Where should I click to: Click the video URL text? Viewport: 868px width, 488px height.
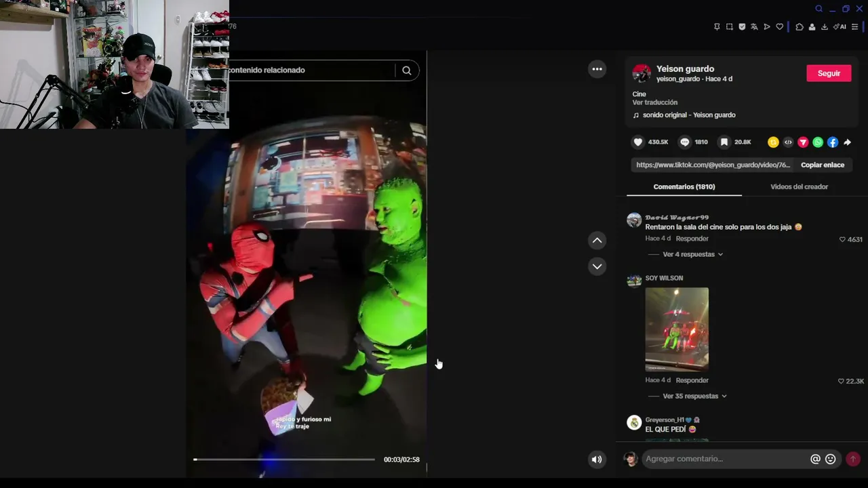[713, 165]
